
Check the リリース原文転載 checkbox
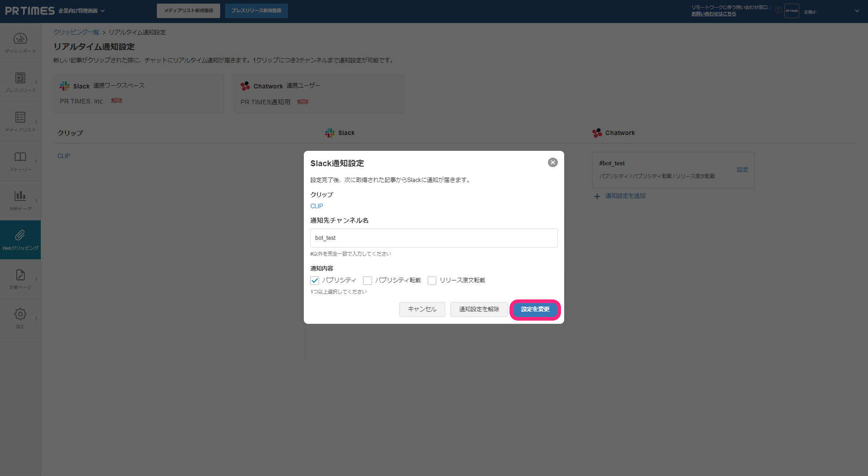click(432, 280)
